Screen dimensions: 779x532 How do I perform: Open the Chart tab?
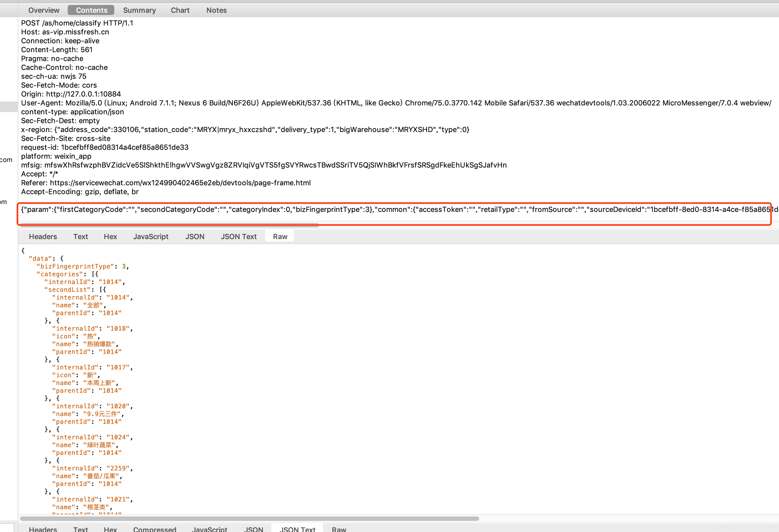pyautogui.click(x=180, y=10)
